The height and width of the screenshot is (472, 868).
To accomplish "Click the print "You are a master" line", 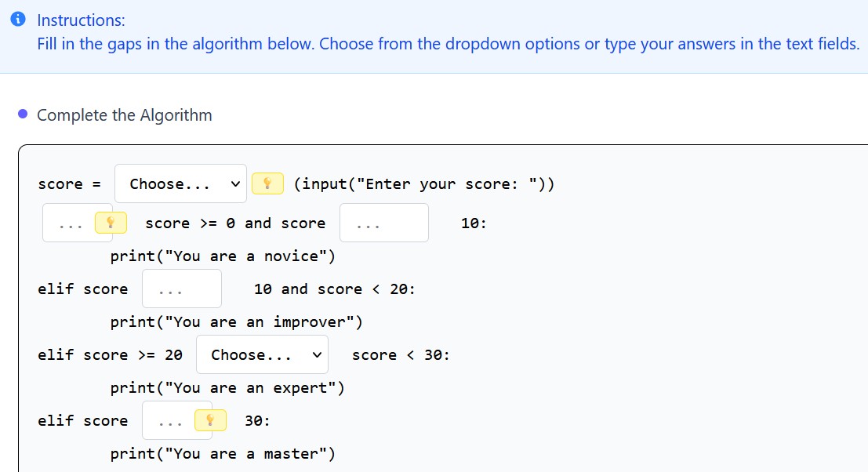I will tap(223, 454).
